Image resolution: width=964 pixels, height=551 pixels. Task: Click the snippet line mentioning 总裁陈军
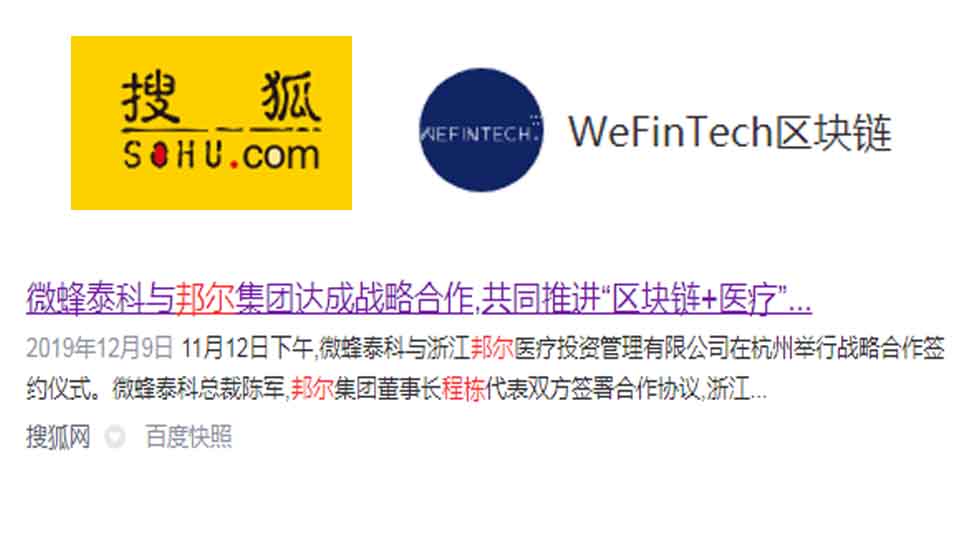[397, 389]
